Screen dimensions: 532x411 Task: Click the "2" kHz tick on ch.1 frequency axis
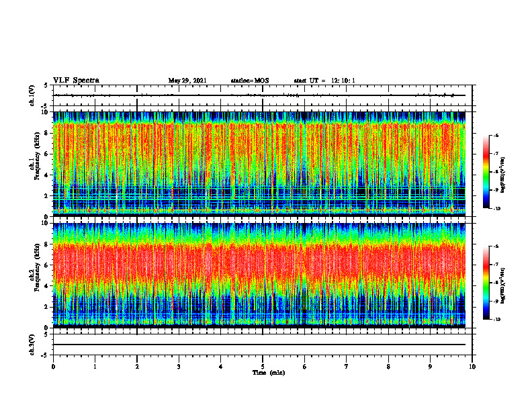47,195
